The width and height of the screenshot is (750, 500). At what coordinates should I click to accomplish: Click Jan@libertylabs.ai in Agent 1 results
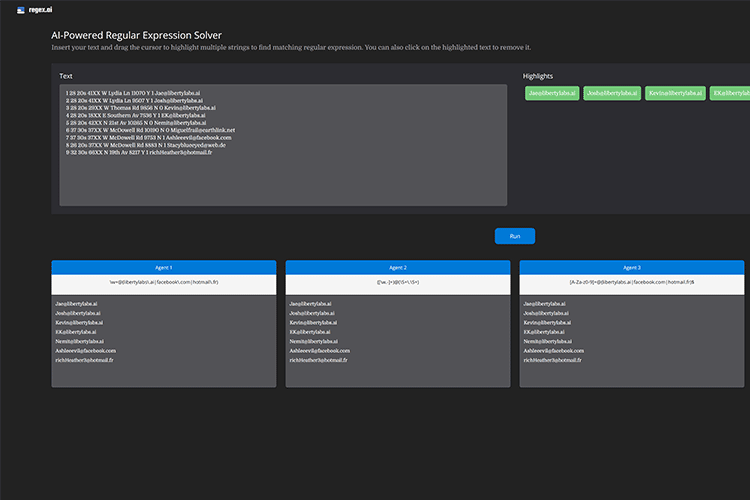[x=77, y=303]
